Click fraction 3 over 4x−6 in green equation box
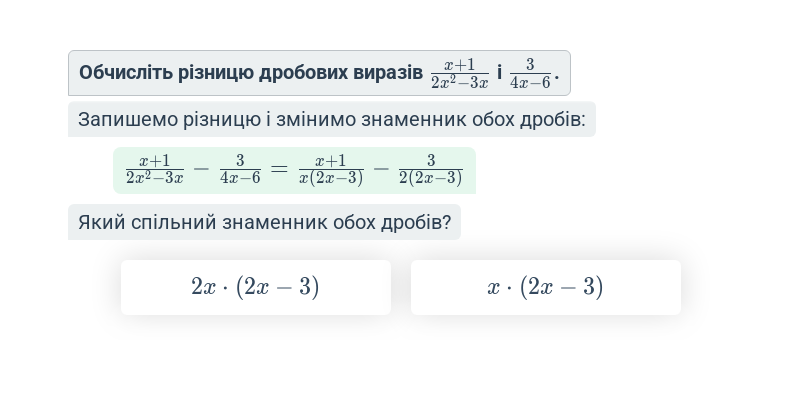Viewport: 800px width, 400px height. pyautogui.click(x=240, y=170)
